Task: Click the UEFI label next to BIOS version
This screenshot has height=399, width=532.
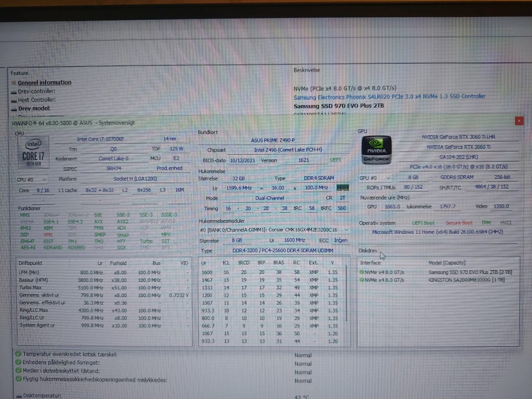Action: [335, 160]
